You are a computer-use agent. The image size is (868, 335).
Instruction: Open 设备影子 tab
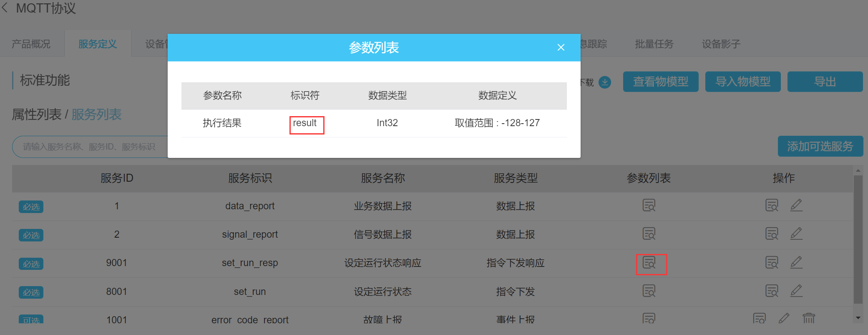click(721, 44)
